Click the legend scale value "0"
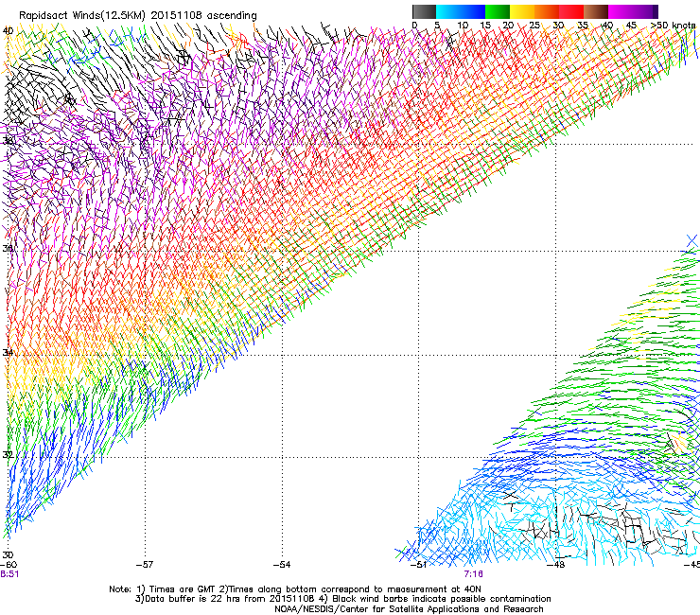The width and height of the screenshot is (700, 615). point(414,26)
